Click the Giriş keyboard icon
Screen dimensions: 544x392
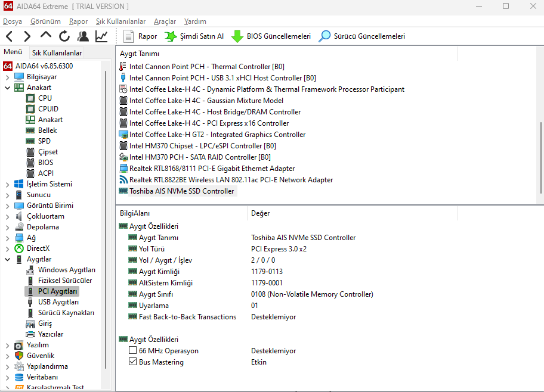30,323
